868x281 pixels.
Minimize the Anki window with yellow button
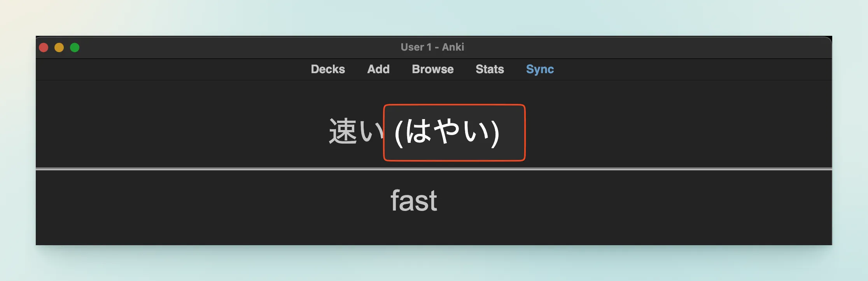59,47
